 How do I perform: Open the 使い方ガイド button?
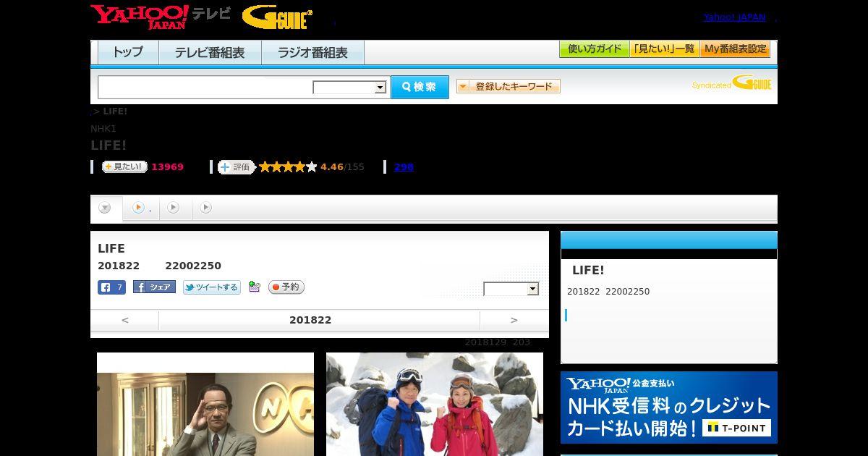(x=595, y=49)
